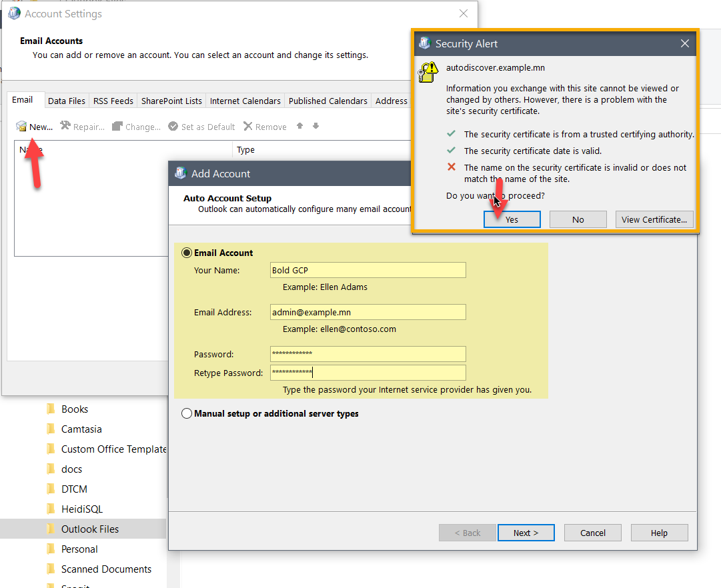721x588 pixels.
Task: Click New account in Account Settings toolbar
Action: [x=35, y=127]
